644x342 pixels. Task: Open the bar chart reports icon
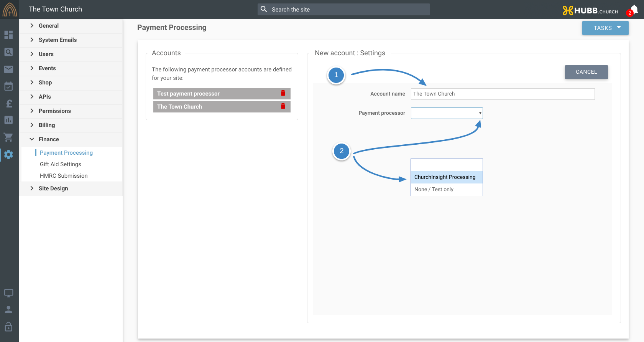click(x=8, y=120)
